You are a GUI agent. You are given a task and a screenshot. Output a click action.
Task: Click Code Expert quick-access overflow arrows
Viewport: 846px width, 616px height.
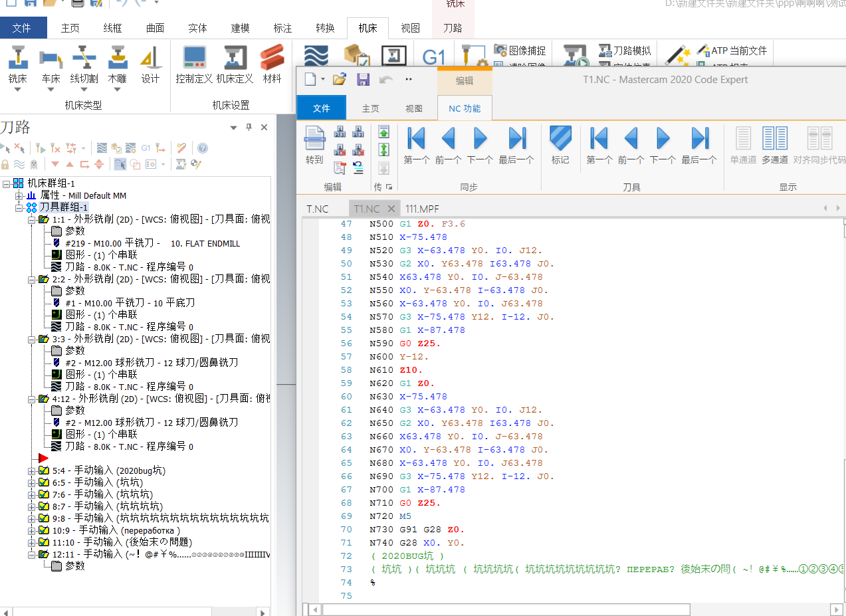point(409,79)
